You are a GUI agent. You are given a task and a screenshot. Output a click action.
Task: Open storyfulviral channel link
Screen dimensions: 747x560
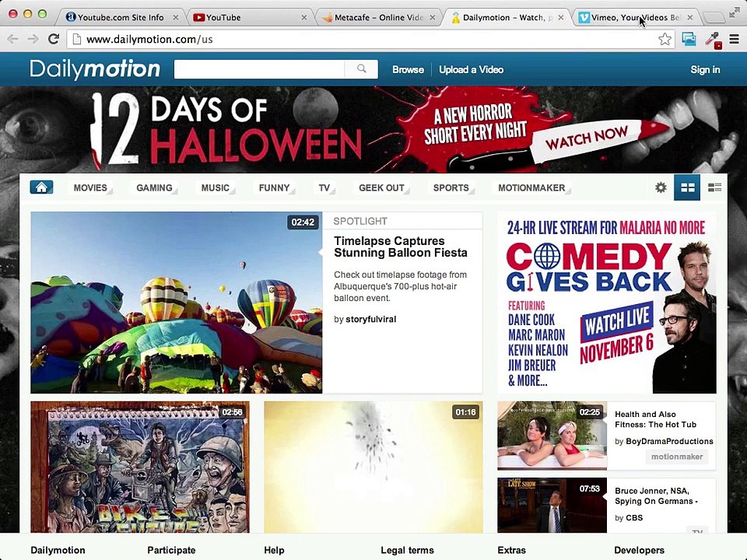[x=370, y=319]
